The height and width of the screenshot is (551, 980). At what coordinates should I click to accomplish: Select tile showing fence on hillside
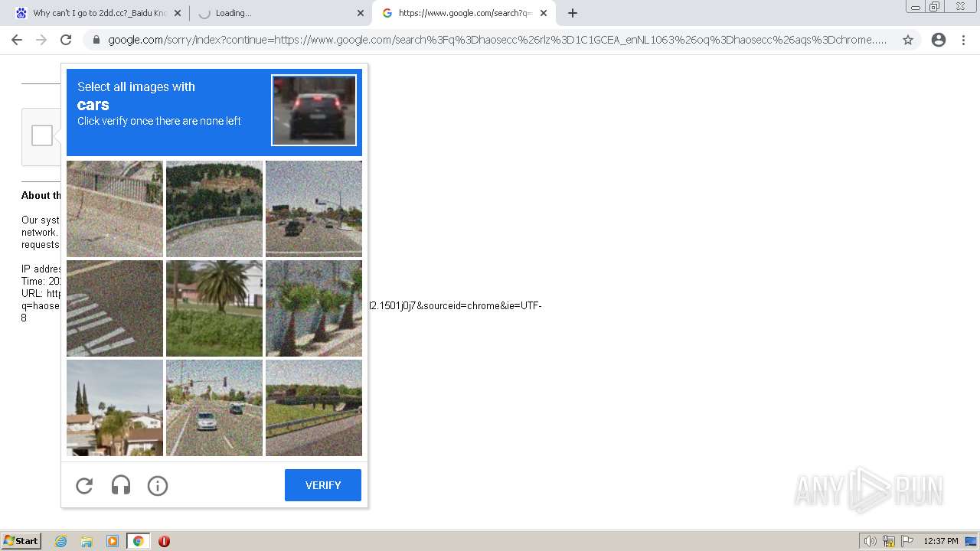(x=115, y=209)
